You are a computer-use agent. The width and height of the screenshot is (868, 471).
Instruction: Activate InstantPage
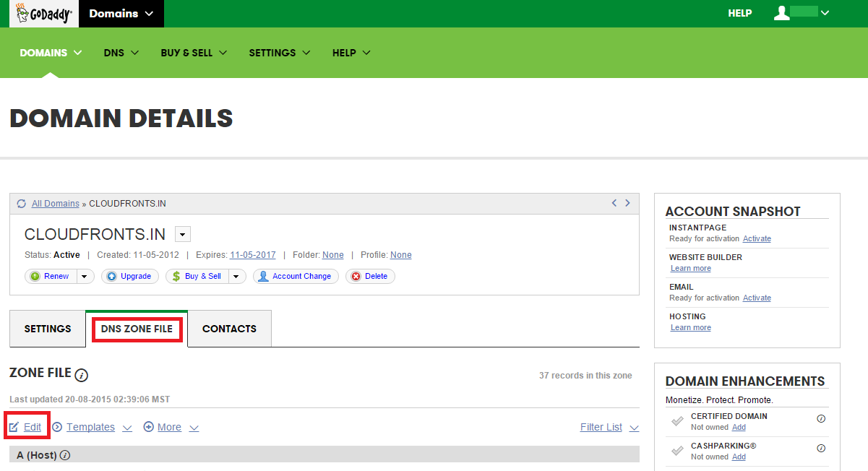(757, 238)
